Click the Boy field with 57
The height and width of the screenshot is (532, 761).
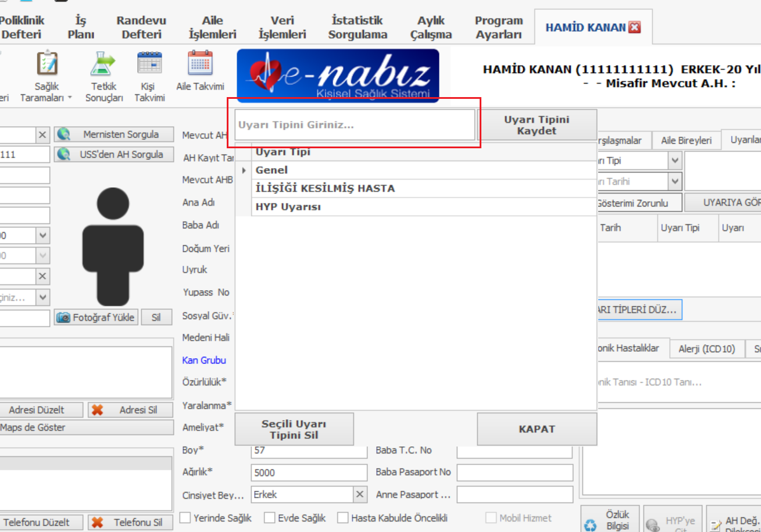[309, 451]
